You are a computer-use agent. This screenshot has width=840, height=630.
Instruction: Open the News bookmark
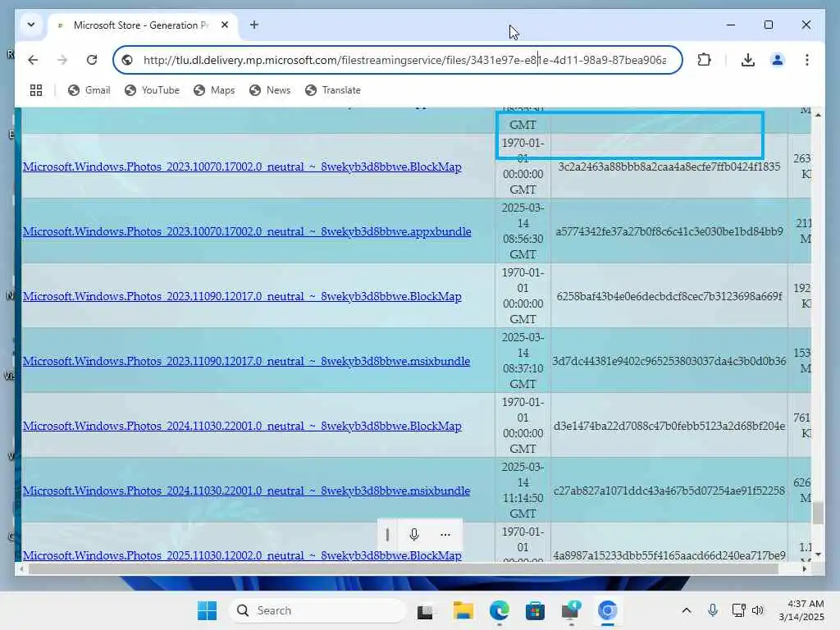(270, 90)
